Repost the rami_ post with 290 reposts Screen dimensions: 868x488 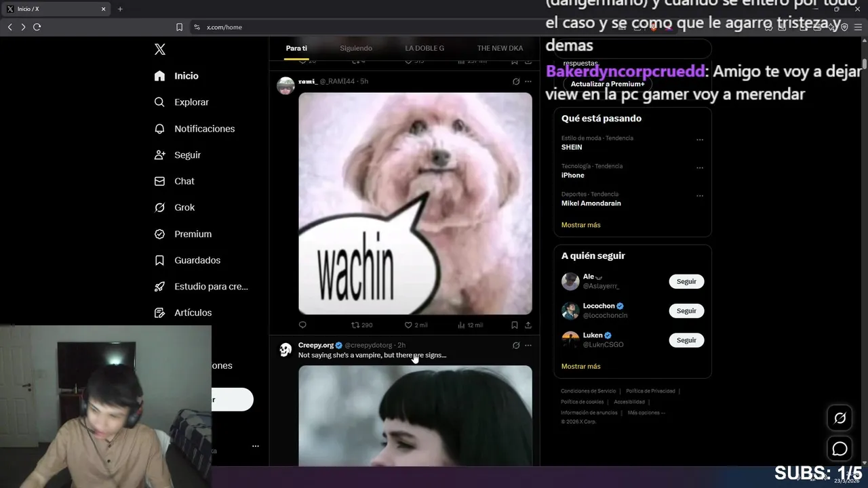click(361, 325)
